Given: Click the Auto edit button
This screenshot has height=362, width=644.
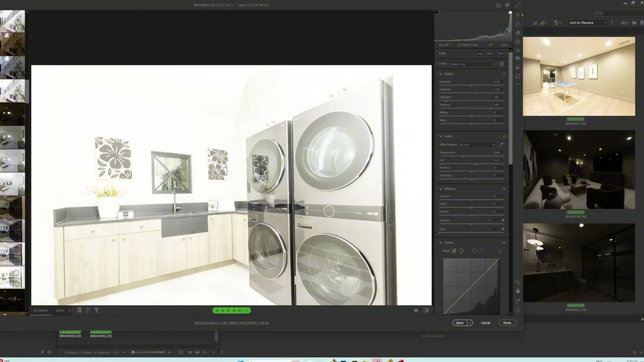Looking at the screenshot, I should pyautogui.click(x=480, y=53).
